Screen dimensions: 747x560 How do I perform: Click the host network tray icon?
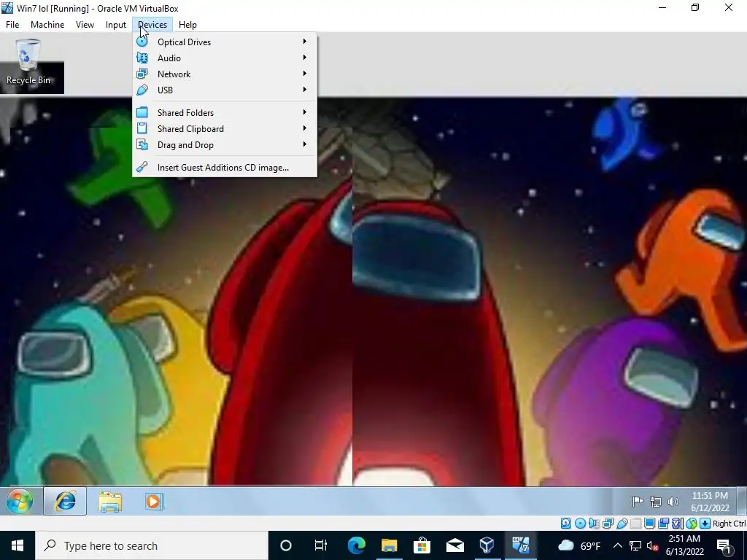pyautogui.click(x=635, y=545)
